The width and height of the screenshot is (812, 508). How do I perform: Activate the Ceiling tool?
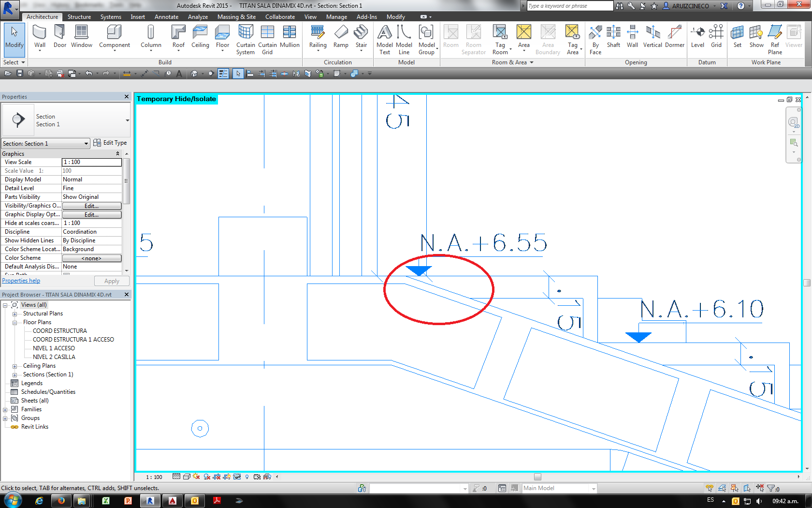[200, 36]
